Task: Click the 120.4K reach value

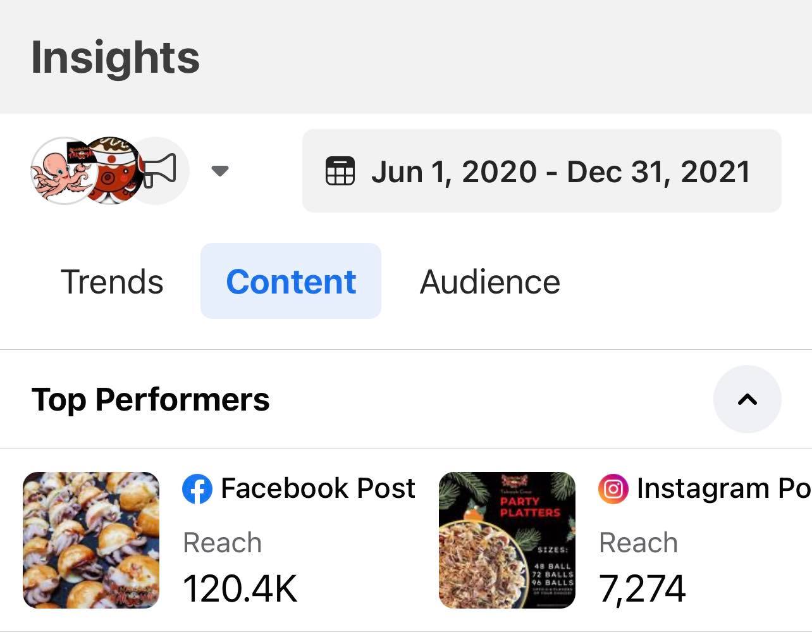Action: (x=240, y=588)
